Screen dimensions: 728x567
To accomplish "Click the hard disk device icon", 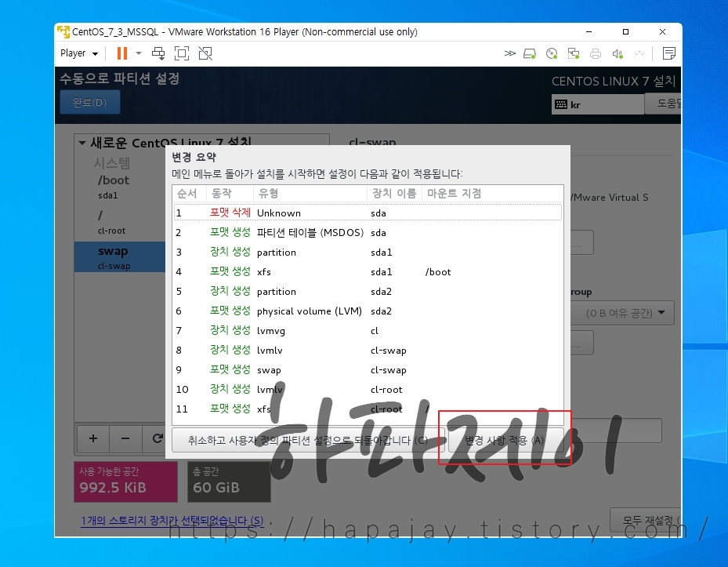I will tap(530, 54).
